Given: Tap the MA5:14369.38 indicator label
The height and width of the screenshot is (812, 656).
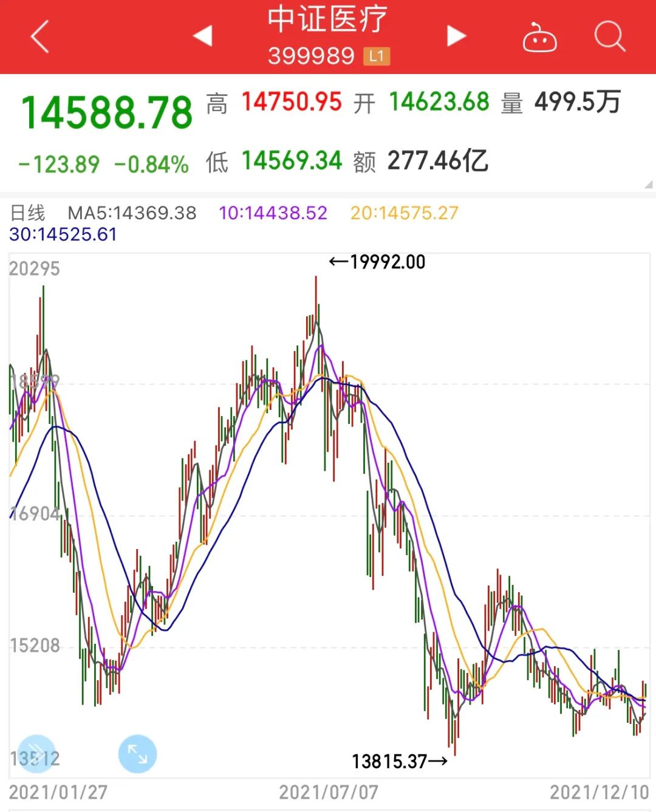Looking at the screenshot, I should (132, 213).
